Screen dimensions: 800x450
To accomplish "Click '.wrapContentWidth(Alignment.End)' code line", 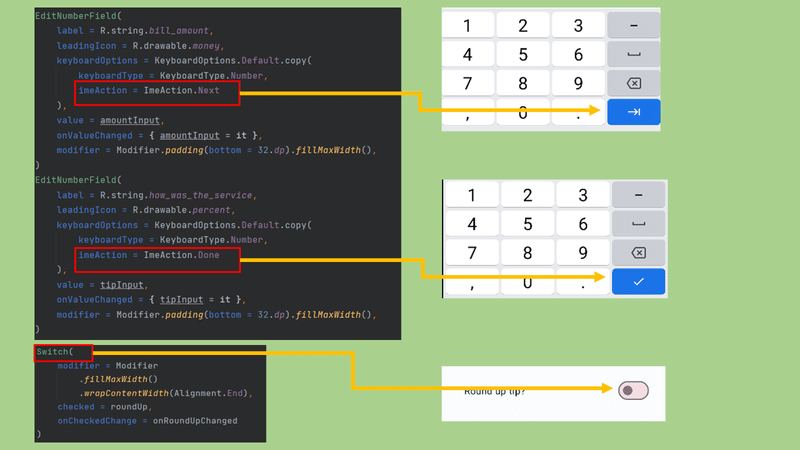I will 166,393.
